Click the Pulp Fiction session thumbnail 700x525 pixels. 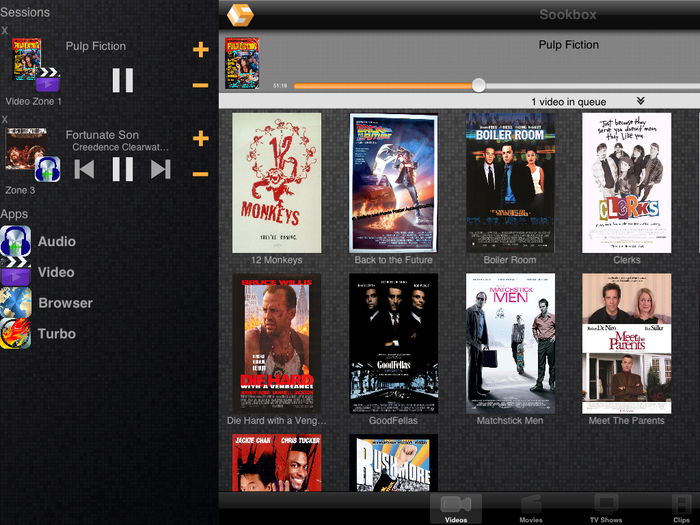pyautogui.click(x=27, y=59)
